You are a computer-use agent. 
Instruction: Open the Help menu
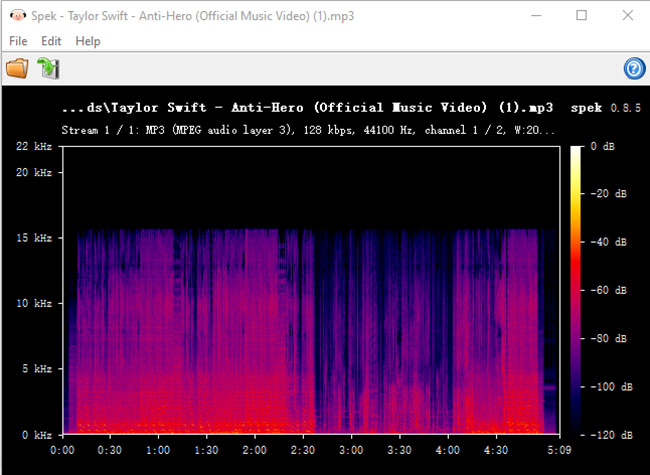[x=88, y=41]
